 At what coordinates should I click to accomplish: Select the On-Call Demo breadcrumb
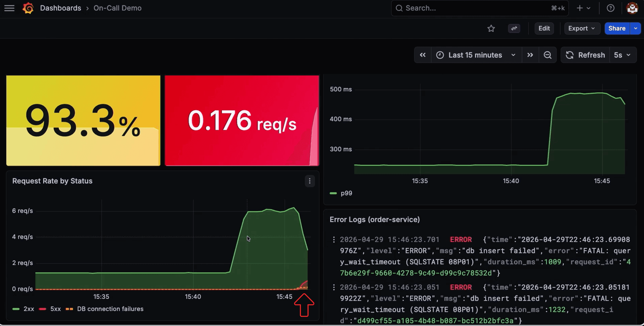click(117, 8)
